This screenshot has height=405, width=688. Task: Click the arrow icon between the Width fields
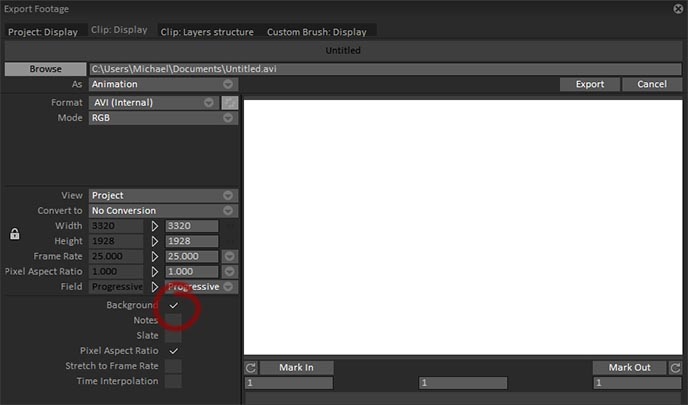(154, 226)
